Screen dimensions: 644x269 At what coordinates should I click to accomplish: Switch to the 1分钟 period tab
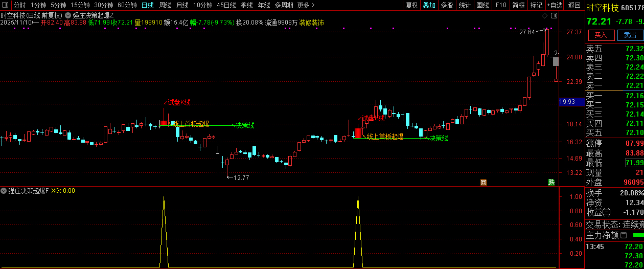[38, 5]
